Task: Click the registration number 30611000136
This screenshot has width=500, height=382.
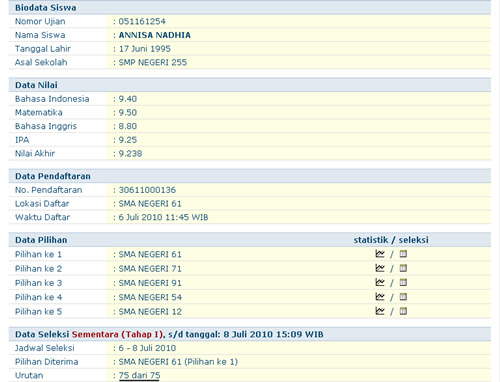Action: [147, 190]
